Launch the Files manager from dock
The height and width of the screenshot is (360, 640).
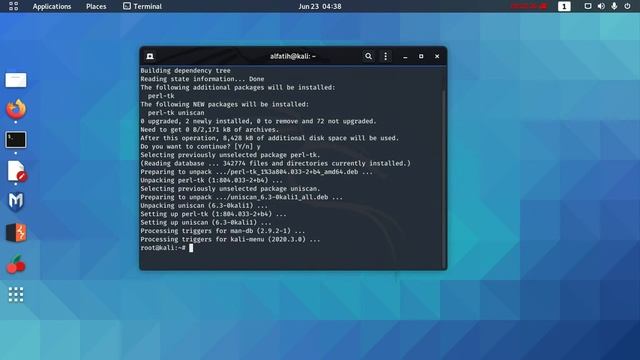(x=16, y=80)
